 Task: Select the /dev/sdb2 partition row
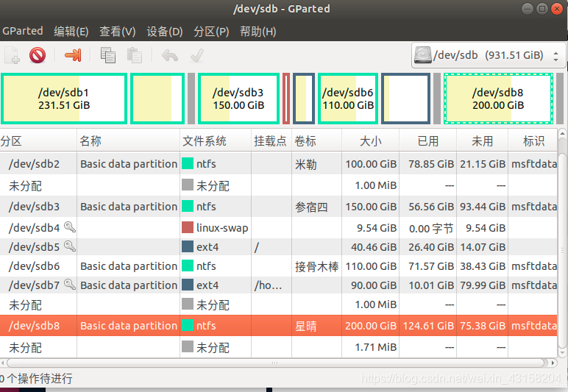(x=279, y=163)
